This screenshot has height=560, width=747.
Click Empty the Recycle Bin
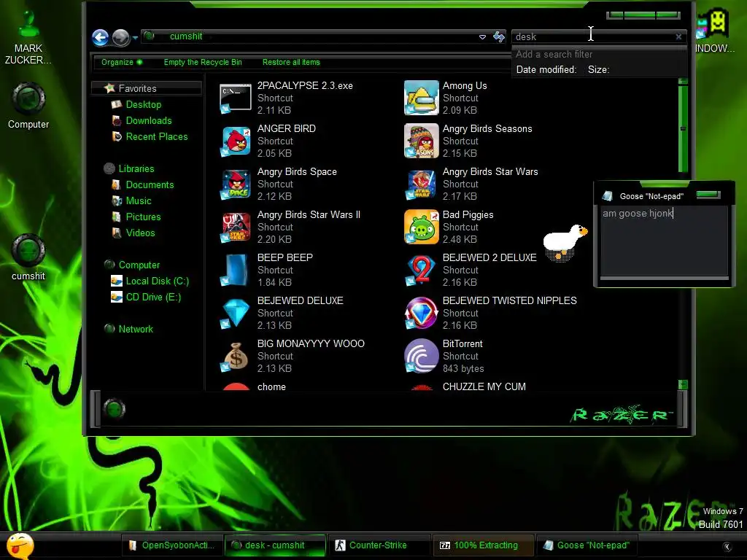[203, 63]
